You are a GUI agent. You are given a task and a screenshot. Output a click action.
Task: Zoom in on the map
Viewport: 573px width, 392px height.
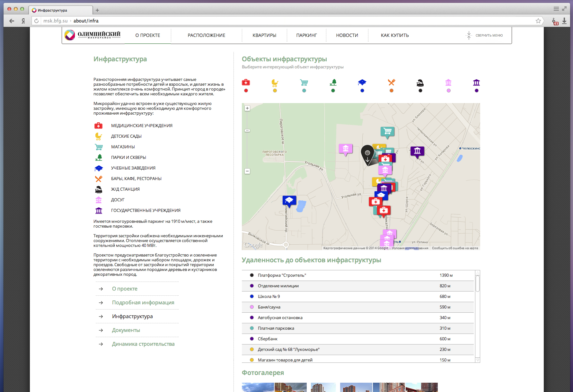point(247,108)
